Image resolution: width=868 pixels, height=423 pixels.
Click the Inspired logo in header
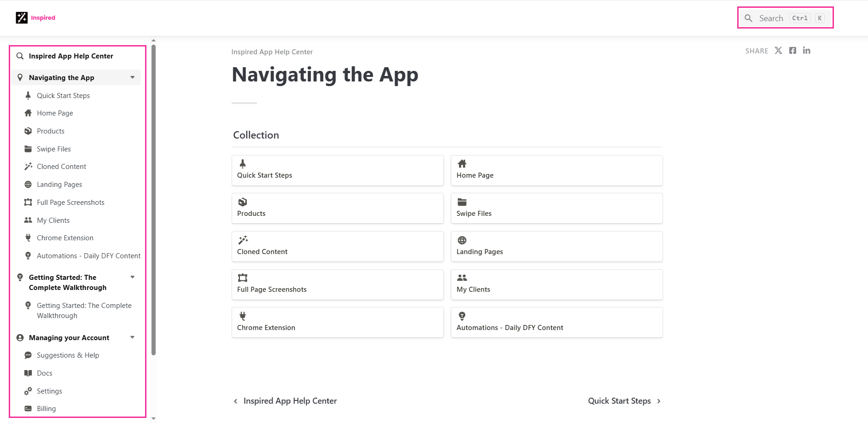(x=35, y=17)
